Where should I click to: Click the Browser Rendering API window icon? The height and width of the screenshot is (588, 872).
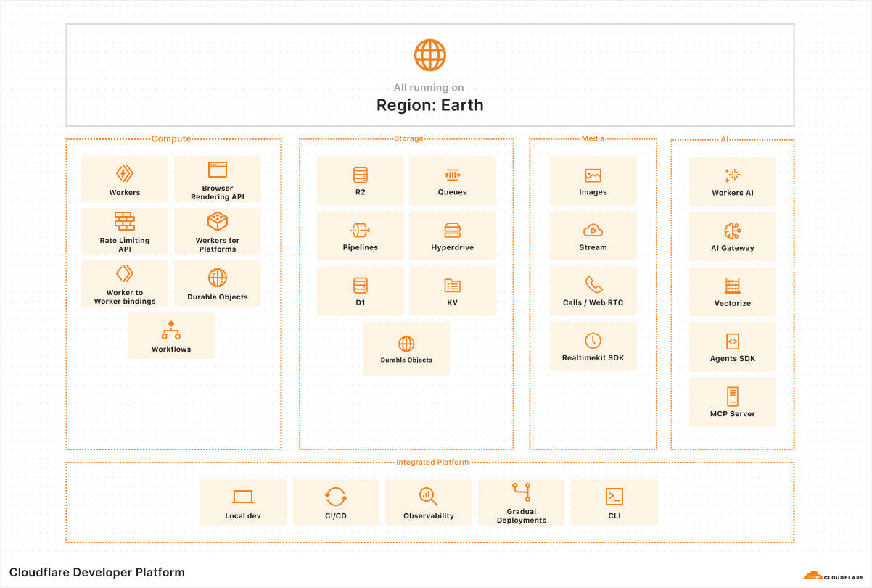click(x=218, y=170)
